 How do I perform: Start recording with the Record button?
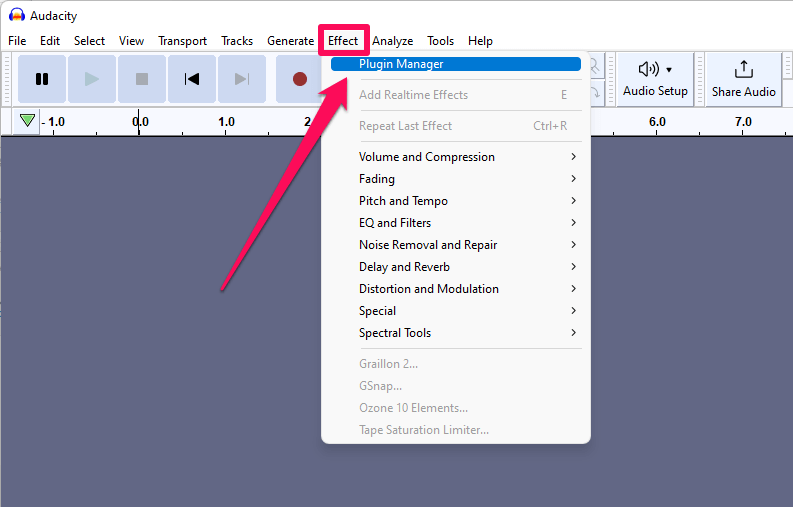tap(299, 79)
